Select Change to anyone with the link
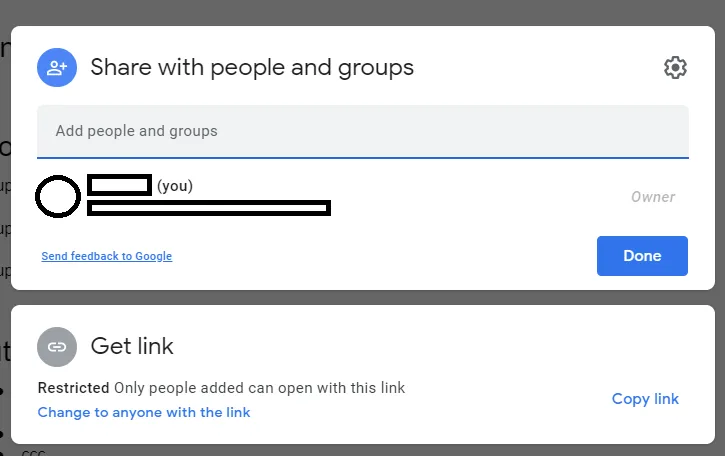 point(144,412)
